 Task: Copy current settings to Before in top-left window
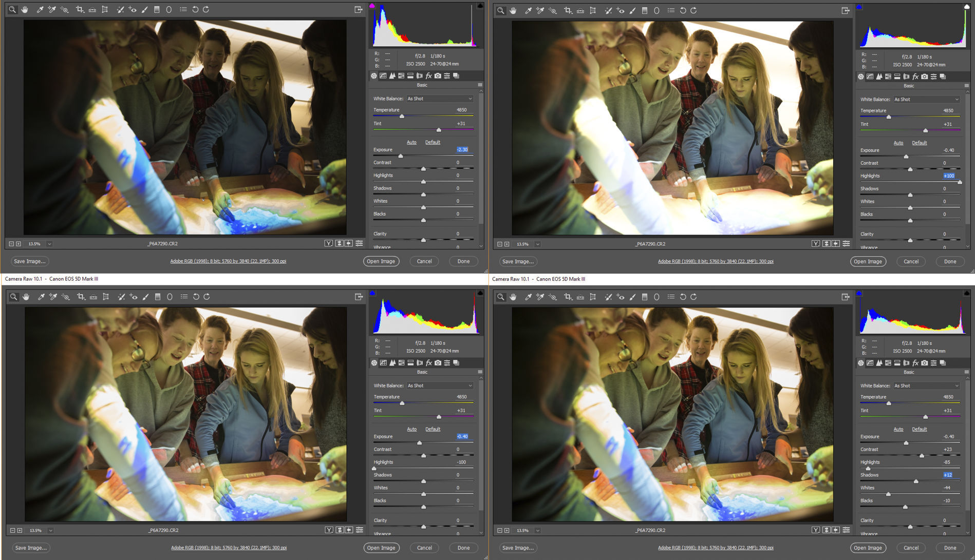(349, 243)
